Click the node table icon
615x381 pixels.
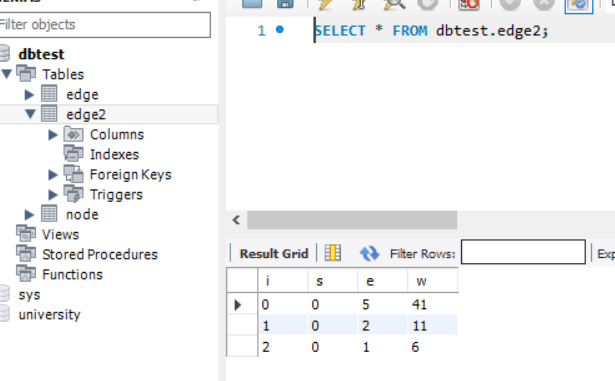point(49,214)
